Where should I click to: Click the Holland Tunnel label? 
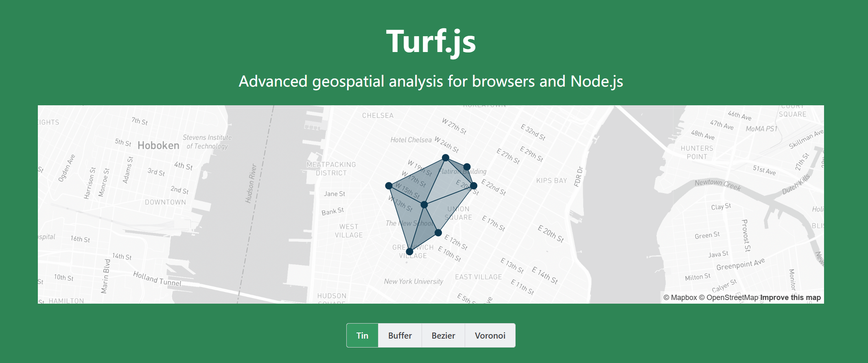point(157,279)
